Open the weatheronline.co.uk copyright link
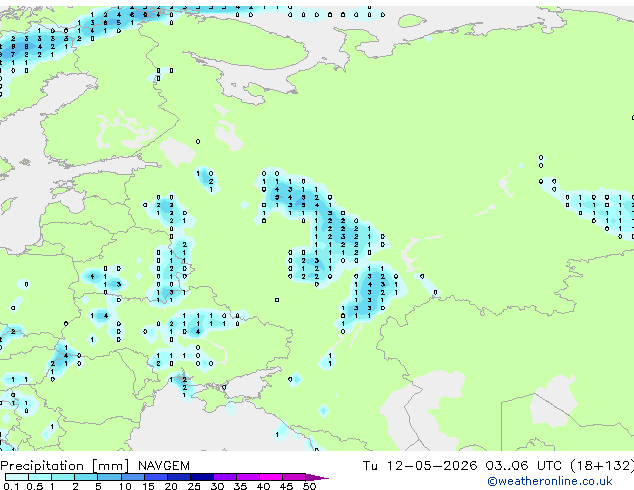Image resolution: width=634 pixels, height=490 pixels. pos(550,481)
